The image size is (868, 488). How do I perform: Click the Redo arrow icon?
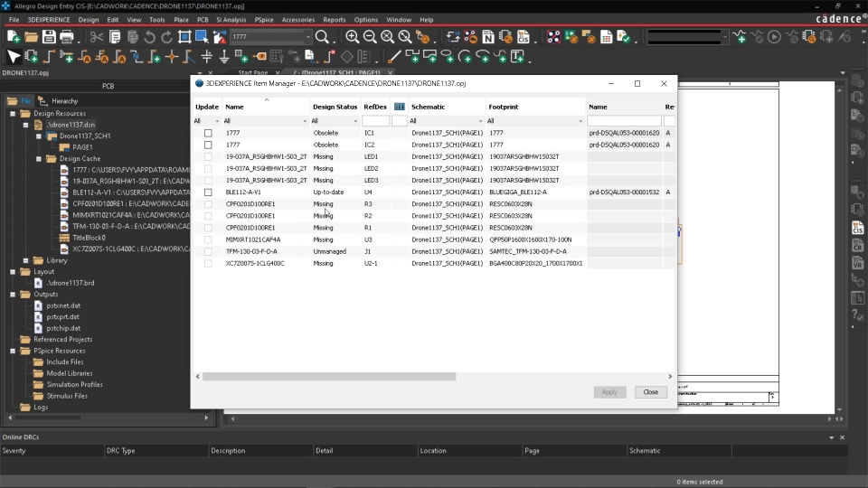(166, 37)
